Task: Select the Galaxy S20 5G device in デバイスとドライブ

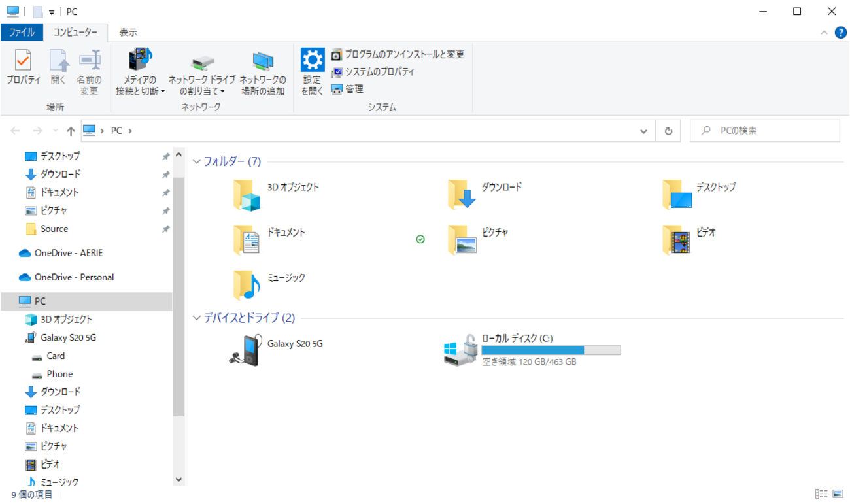Action: 276,350
